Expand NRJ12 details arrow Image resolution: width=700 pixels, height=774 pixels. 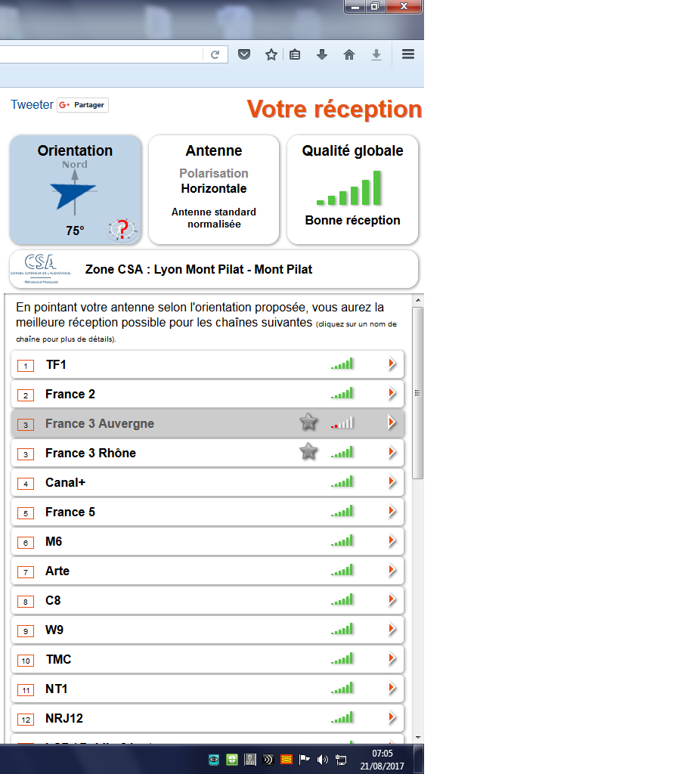[x=392, y=718]
